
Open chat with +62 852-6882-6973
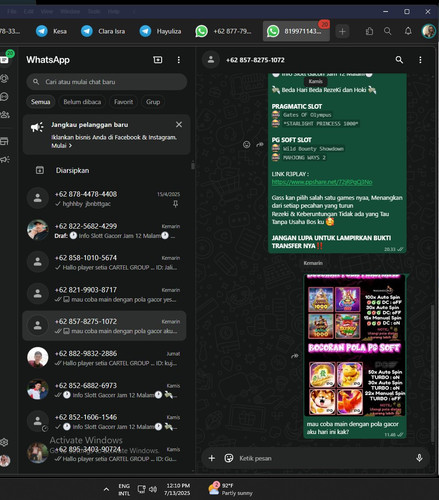(104, 390)
